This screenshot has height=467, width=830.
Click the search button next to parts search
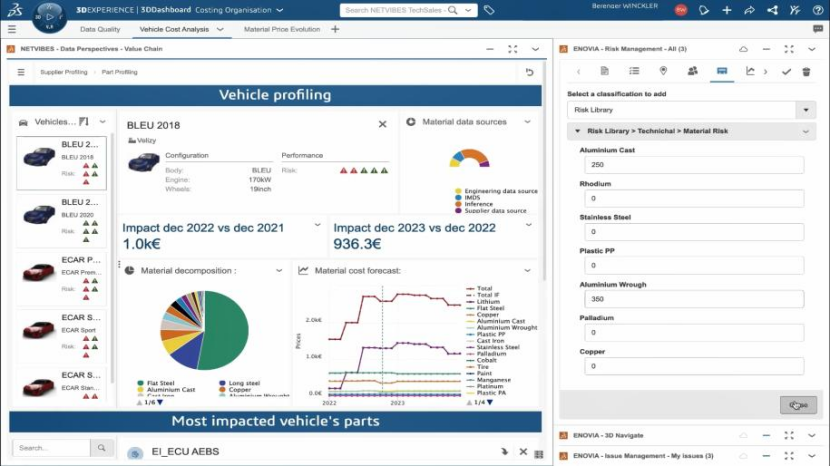tap(101, 448)
